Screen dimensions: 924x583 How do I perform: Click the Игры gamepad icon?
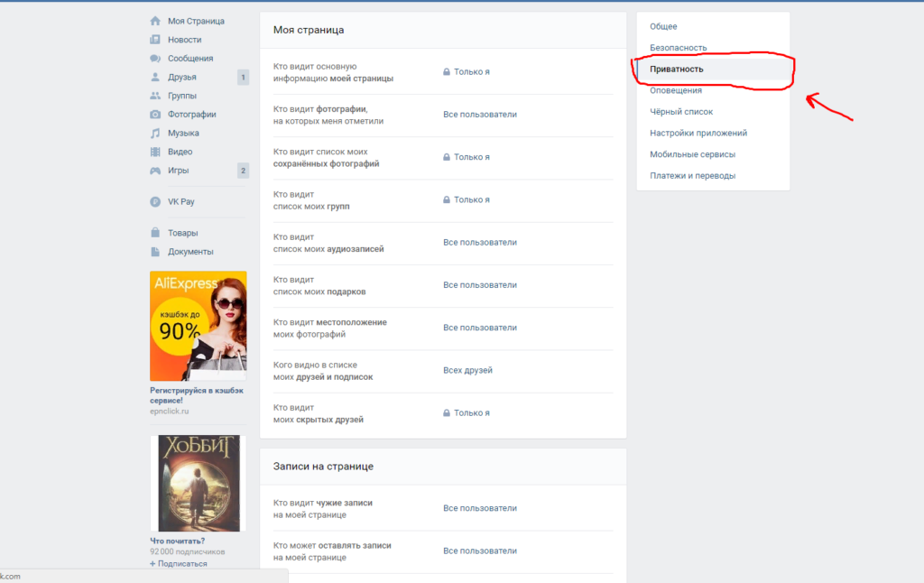(155, 171)
